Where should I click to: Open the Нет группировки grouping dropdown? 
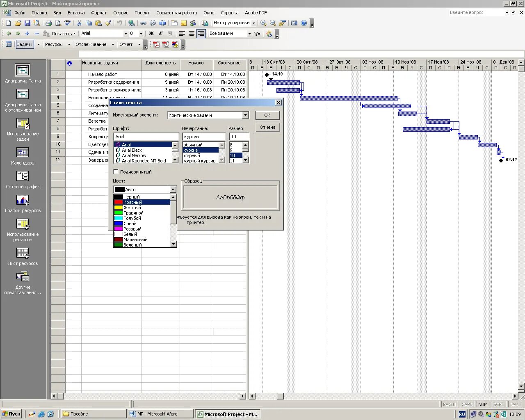coord(253,23)
